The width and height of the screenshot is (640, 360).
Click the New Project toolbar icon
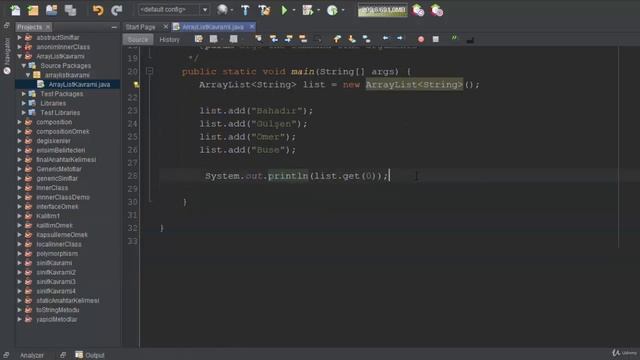click(x=33, y=10)
